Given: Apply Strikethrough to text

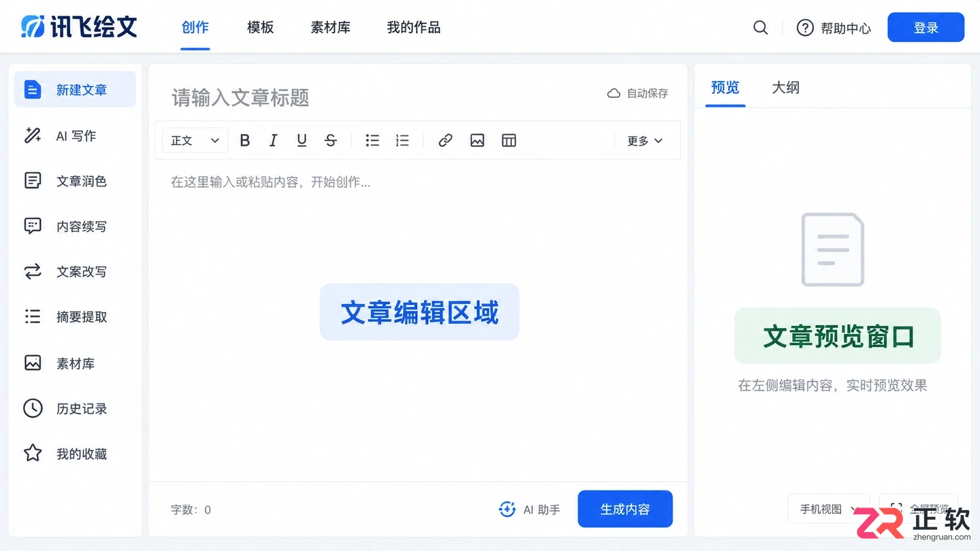Looking at the screenshot, I should click(331, 141).
